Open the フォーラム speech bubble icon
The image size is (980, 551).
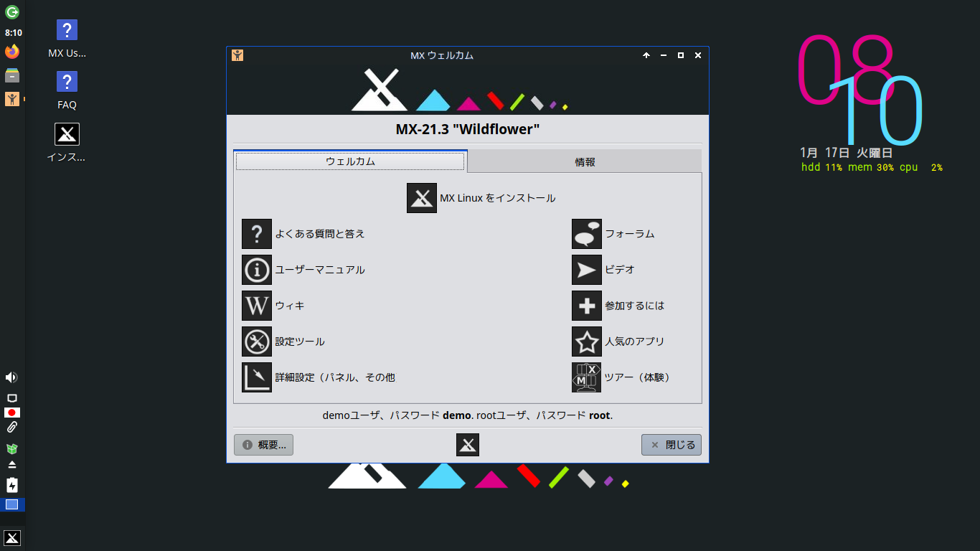pyautogui.click(x=587, y=234)
